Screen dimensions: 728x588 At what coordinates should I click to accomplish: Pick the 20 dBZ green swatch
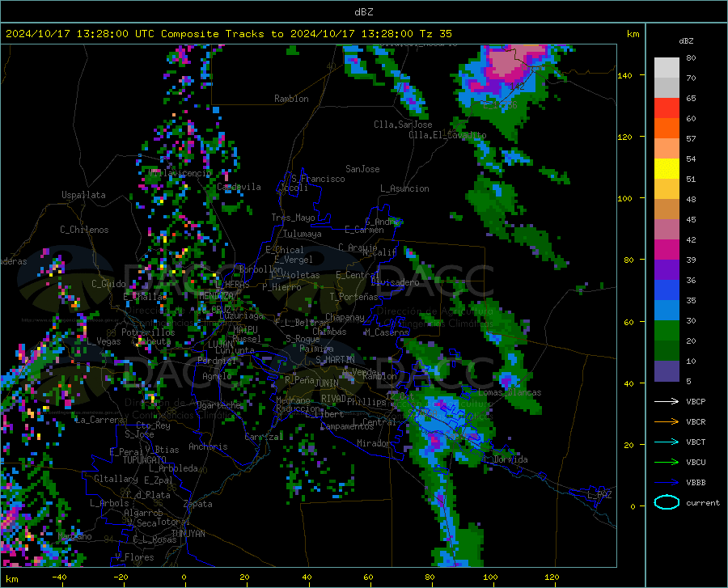tap(667, 351)
